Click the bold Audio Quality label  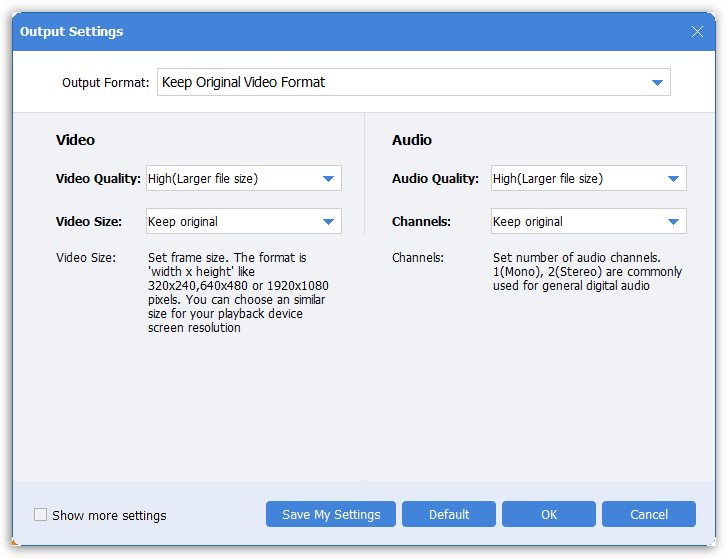click(x=435, y=179)
